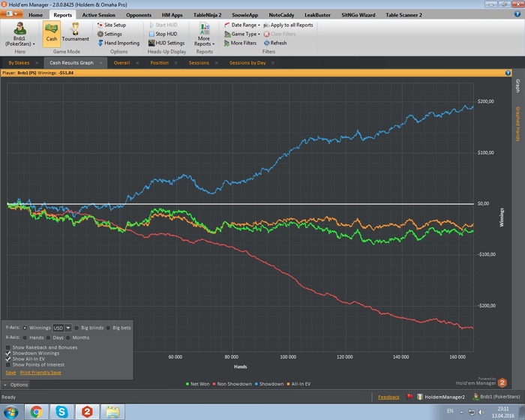Refresh the report filters
Viewport: 525px width, 420px height.
pos(275,43)
